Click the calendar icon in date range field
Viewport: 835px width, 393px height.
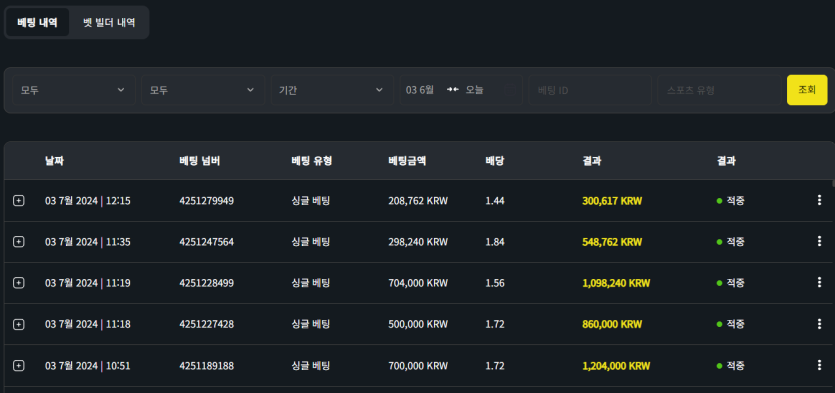510,89
